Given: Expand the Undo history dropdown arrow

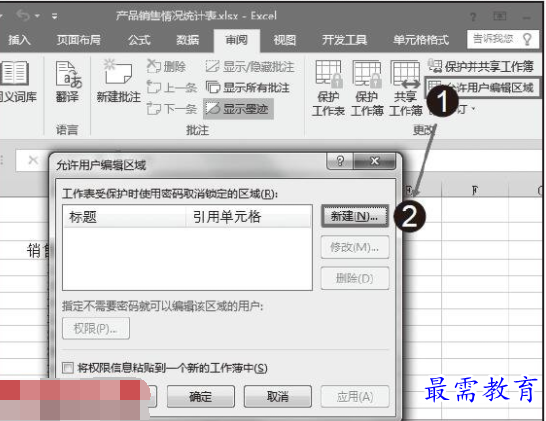Looking at the screenshot, I should tap(37, 16).
